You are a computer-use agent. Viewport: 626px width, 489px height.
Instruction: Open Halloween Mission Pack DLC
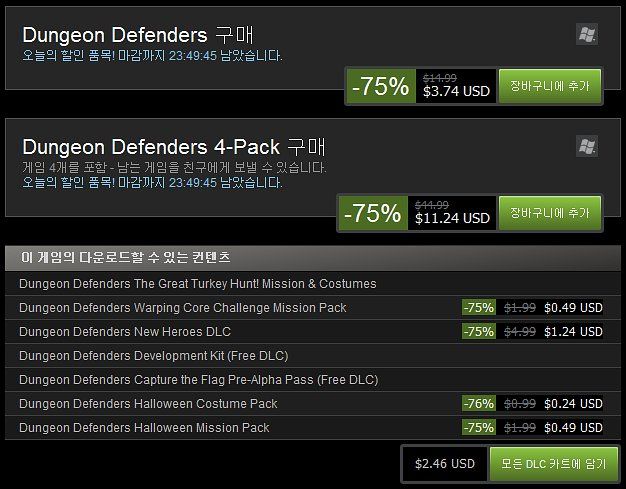pyautogui.click(x=313, y=428)
